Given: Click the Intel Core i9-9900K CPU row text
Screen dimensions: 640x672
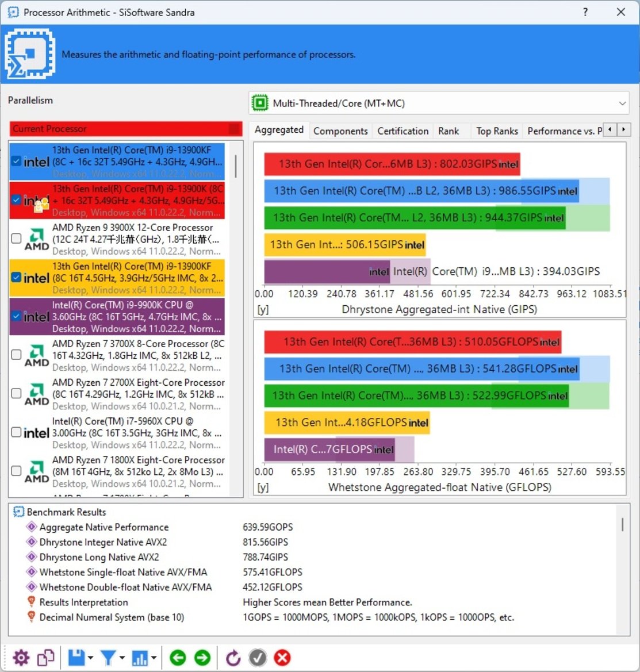Looking at the screenshot, I should (137, 317).
